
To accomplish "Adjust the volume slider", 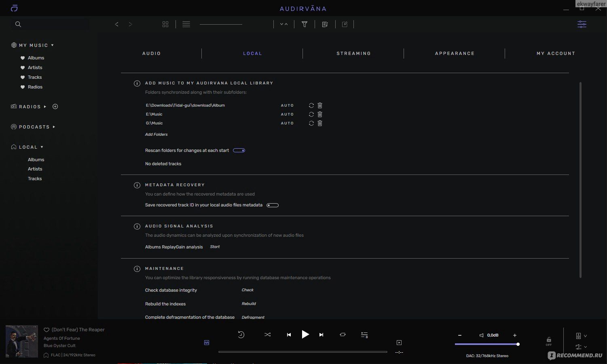I will pos(487,344).
